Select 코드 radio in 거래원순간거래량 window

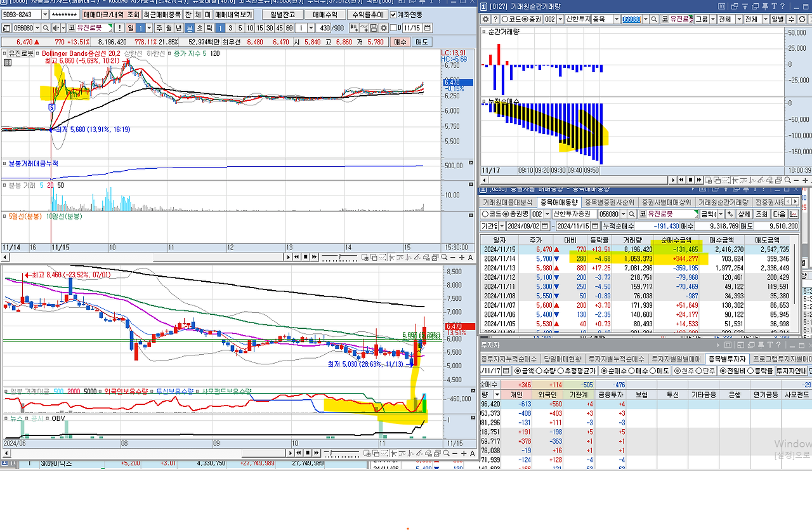click(x=505, y=19)
